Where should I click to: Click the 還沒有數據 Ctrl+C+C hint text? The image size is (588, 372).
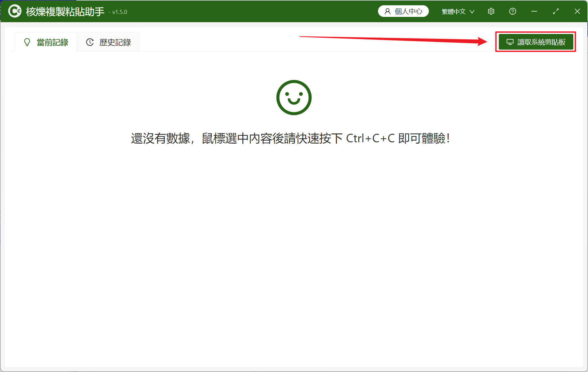click(x=290, y=138)
